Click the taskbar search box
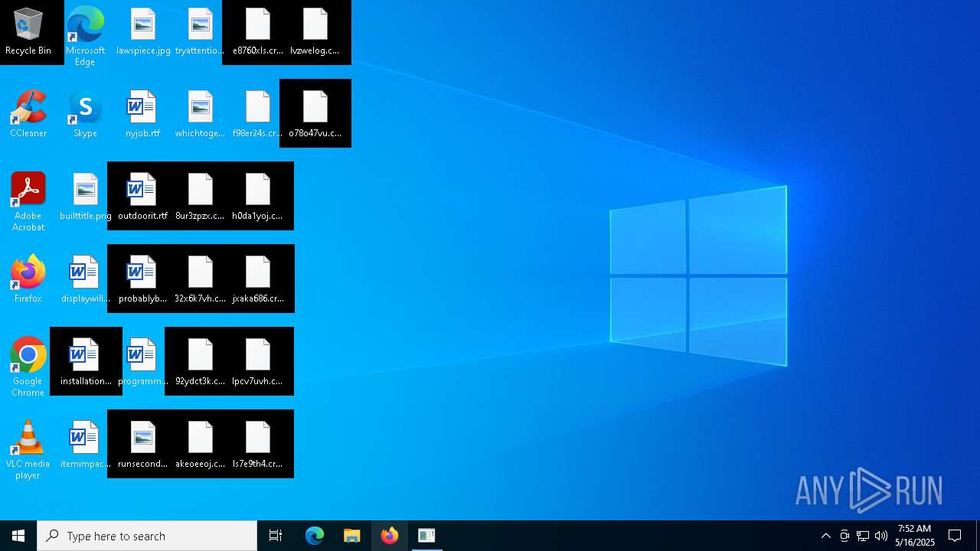Screen dimensions: 980x551 [147, 536]
